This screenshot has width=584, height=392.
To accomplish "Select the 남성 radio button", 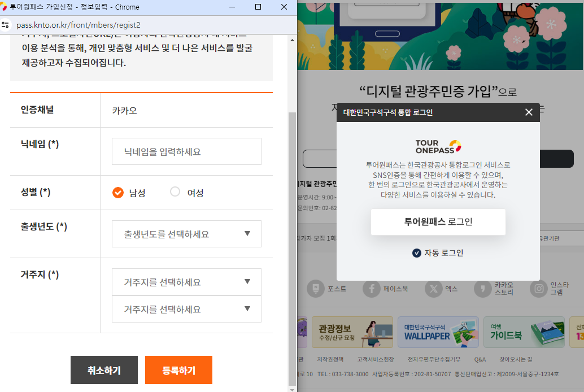I will tap(118, 192).
